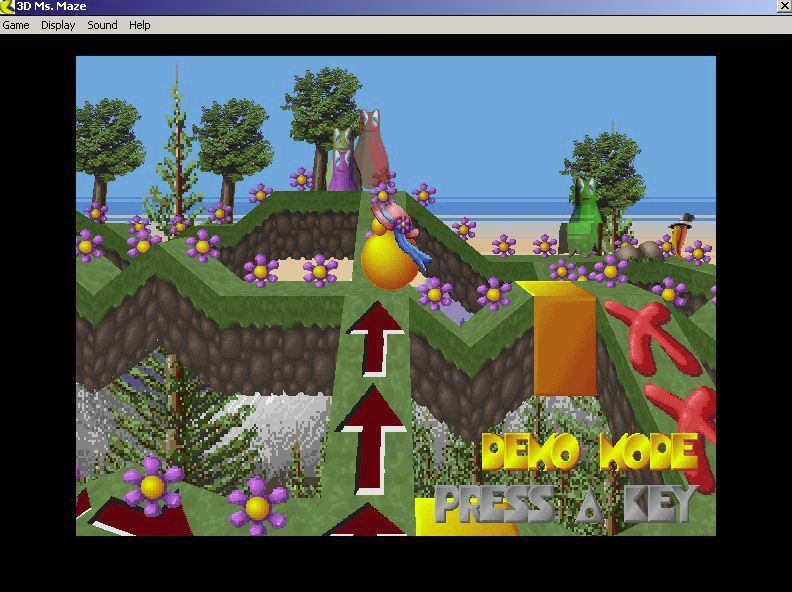Open the Help menu

[x=140, y=25]
